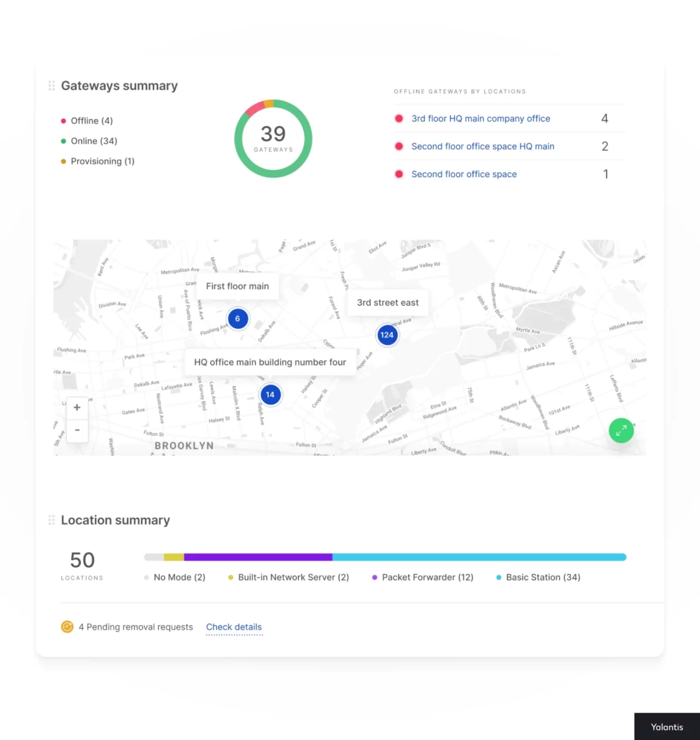Expand the map to fullscreen via green arrows icon

pyautogui.click(x=621, y=430)
